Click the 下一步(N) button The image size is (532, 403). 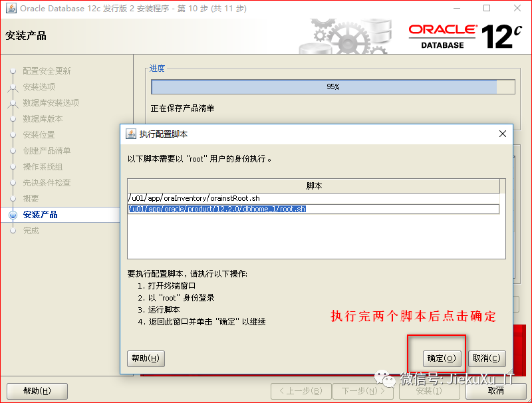pyautogui.click(x=362, y=391)
